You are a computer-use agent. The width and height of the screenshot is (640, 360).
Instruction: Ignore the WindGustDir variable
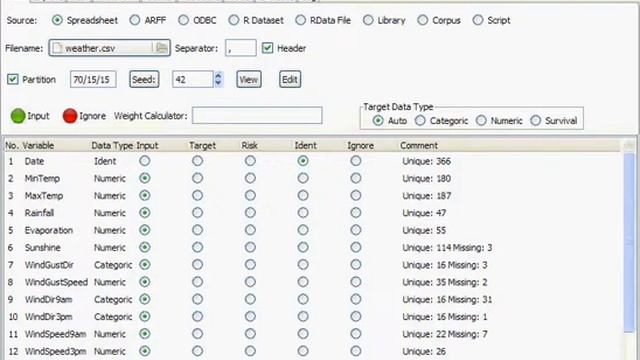(356, 264)
